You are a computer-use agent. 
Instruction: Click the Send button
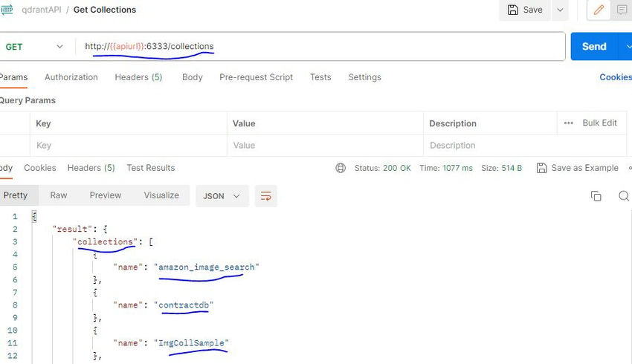[593, 46]
